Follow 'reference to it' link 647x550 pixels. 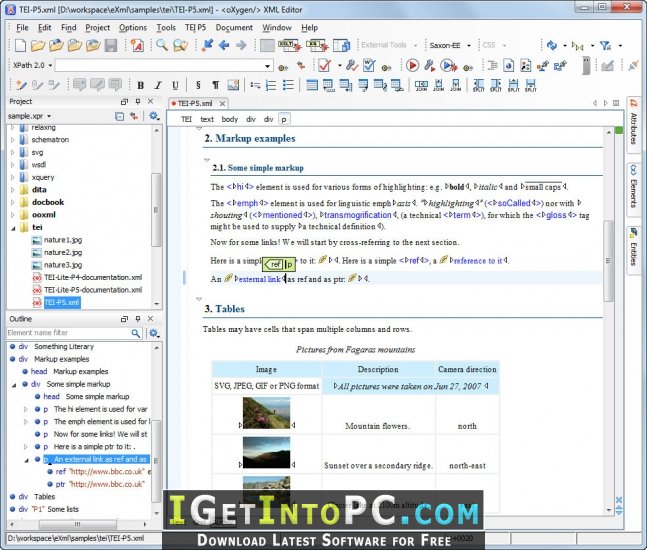[x=477, y=261]
